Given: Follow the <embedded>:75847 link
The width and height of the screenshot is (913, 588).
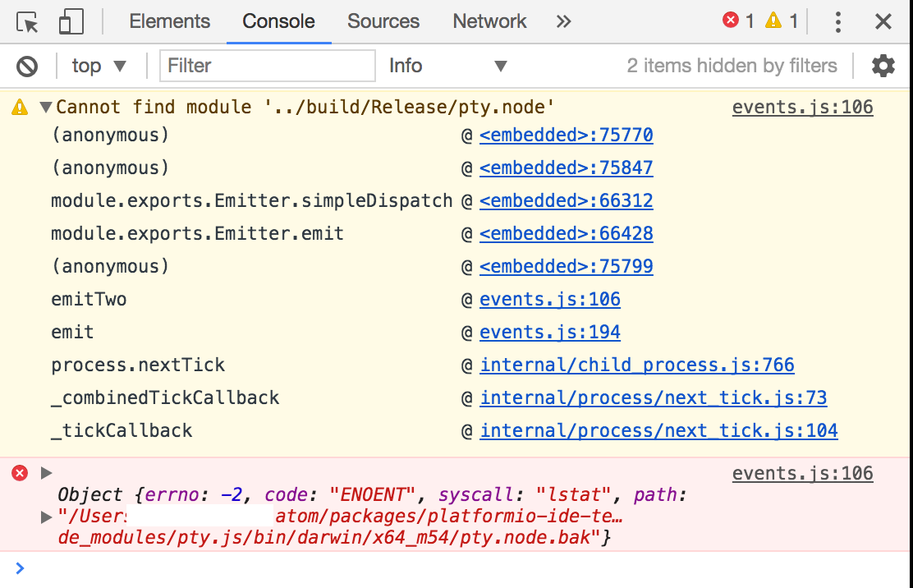Looking at the screenshot, I should (x=566, y=168).
